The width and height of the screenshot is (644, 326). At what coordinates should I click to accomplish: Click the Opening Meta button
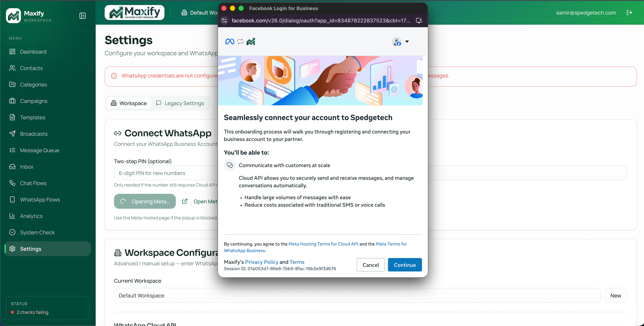point(145,201)
